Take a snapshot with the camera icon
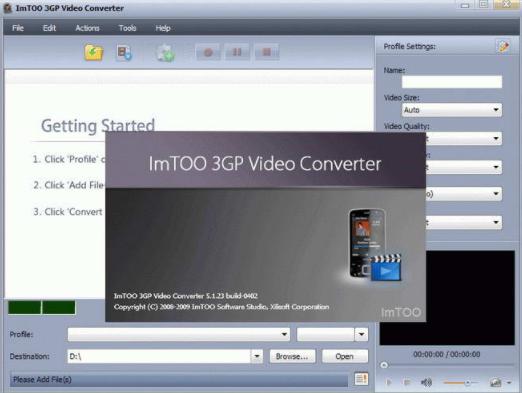 (496, 382)
